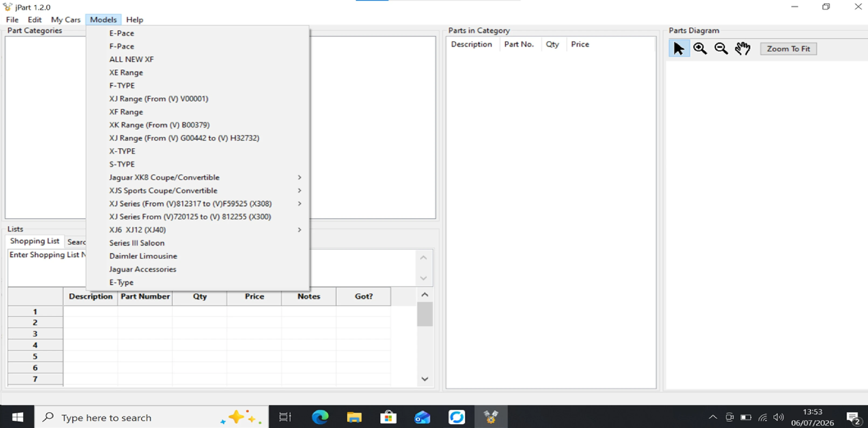
Task: Expand XJS Sports Coupe/Convertible submenu
Action: coord(198,191)
